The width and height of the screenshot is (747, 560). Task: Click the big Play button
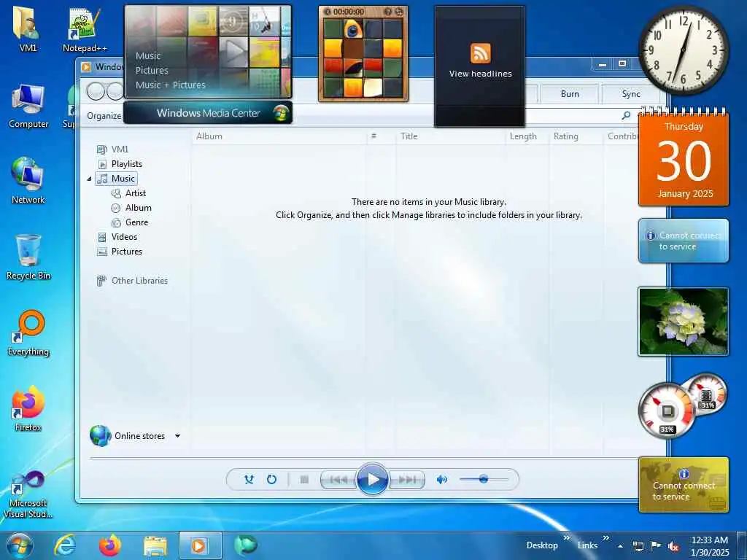tap(372, 479)
